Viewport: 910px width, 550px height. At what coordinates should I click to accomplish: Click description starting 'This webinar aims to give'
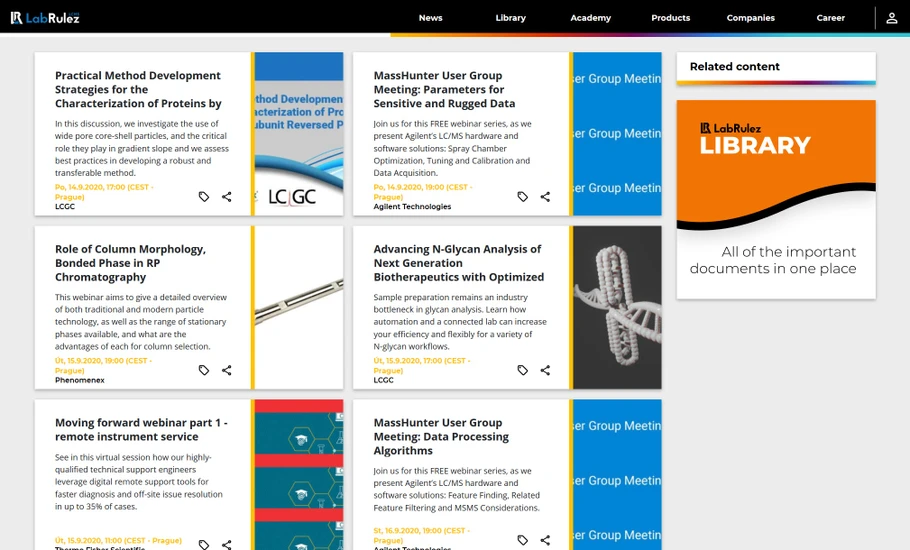[x=141, y=321]
